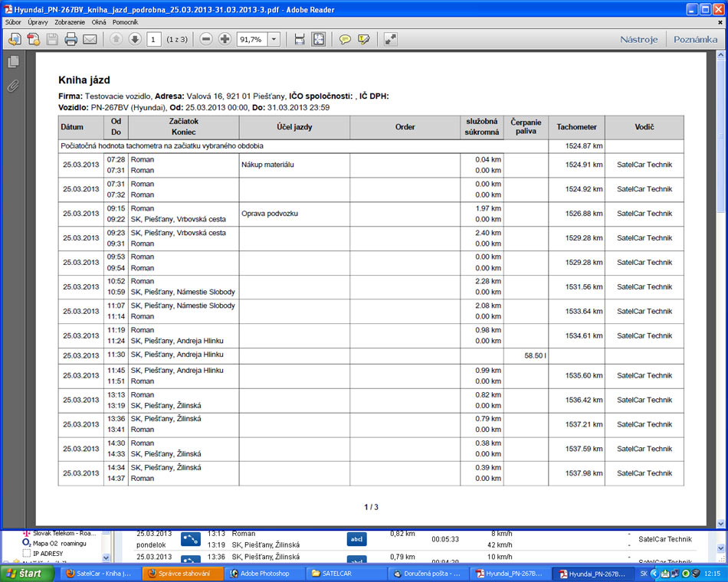Click tachometer value 1537.98 km
This screenshot has height=582, width=728.
pos(584,473)
